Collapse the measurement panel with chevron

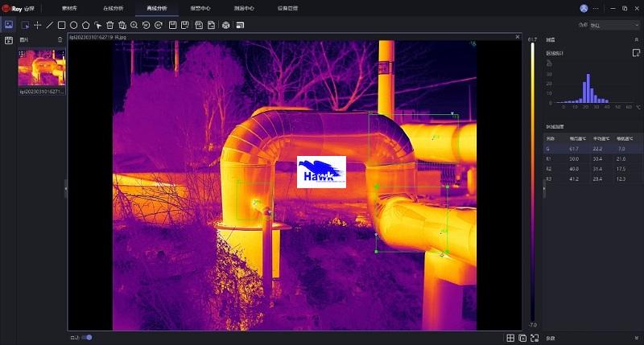(x=636, y=38)
